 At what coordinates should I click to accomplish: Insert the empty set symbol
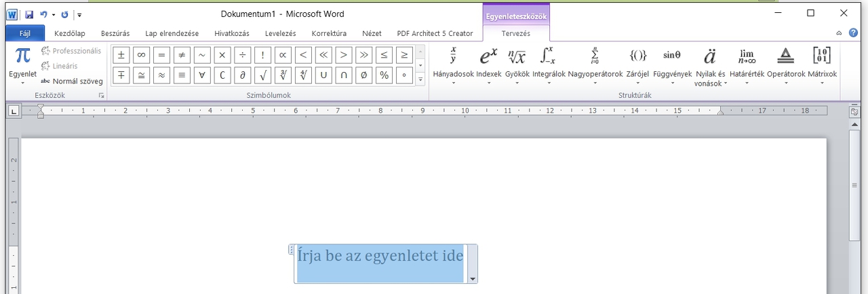click(365, 75)
